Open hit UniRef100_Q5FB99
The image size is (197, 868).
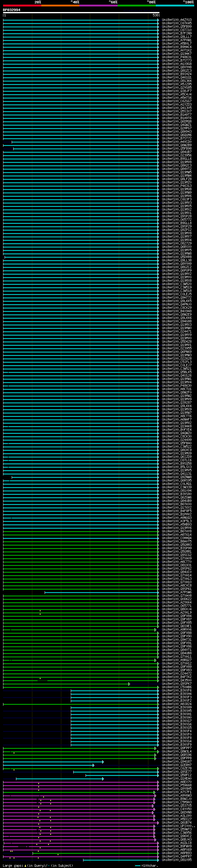tap(177, 26)
